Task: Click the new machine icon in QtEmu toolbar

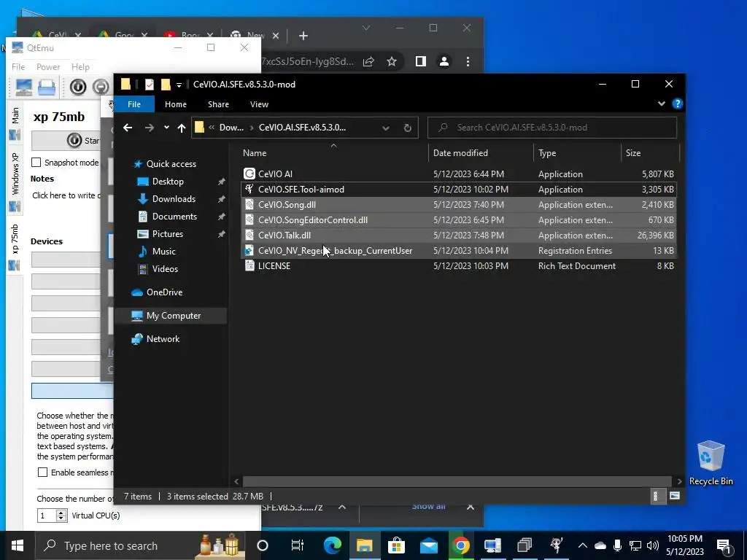Action: 24,87
